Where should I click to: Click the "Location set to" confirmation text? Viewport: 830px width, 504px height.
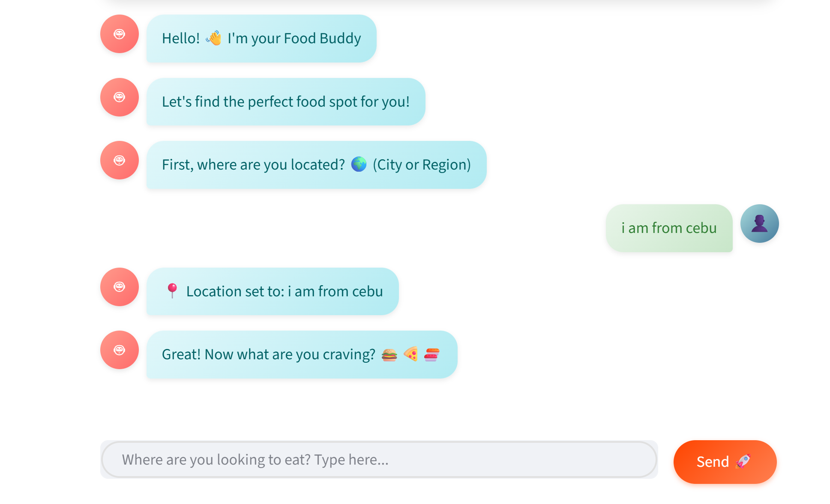tap(285, 292)
